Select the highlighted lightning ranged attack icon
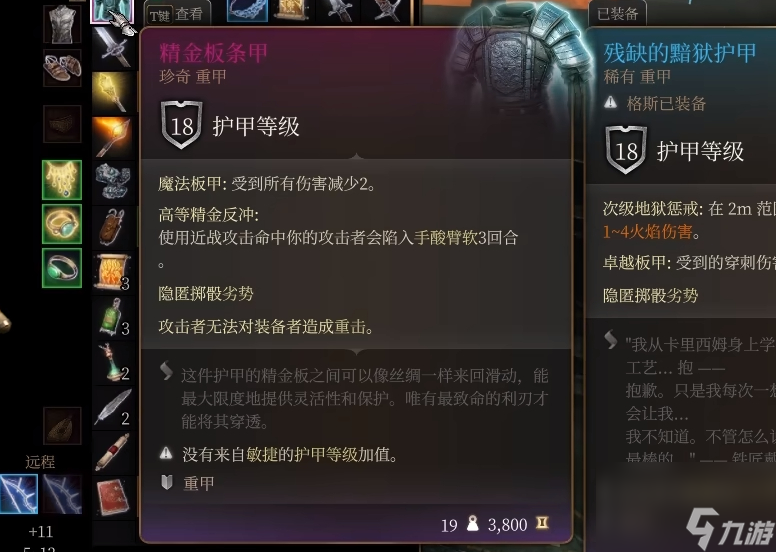The height and width of the screenshot is (552, 776). click(x=19, y=494)
